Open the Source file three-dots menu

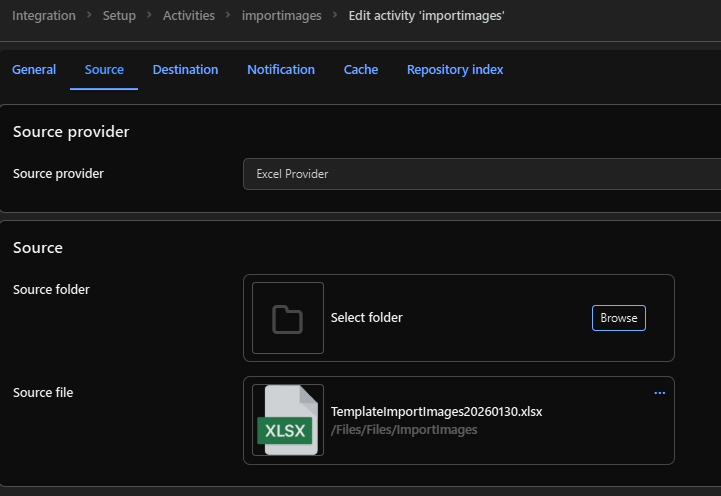click(x=659, y=393)
